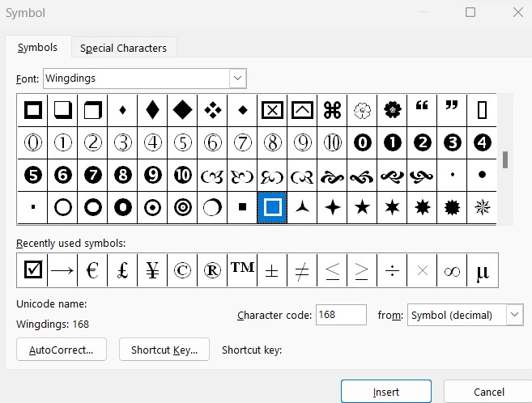This screenshot has width=532, height=403.
Task: Open the AutoCorrect dialog button
Action: (x=62, y=350)
